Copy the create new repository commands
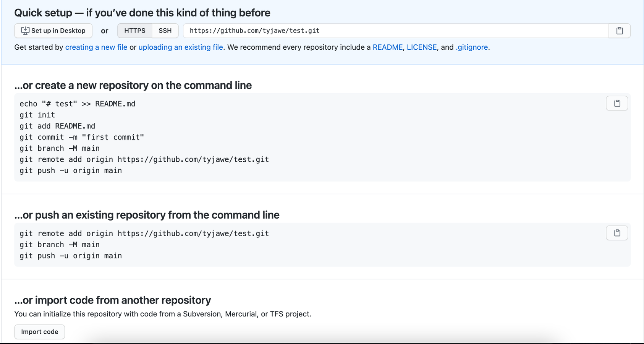644x344 pixels. click(x=617, y=103)
